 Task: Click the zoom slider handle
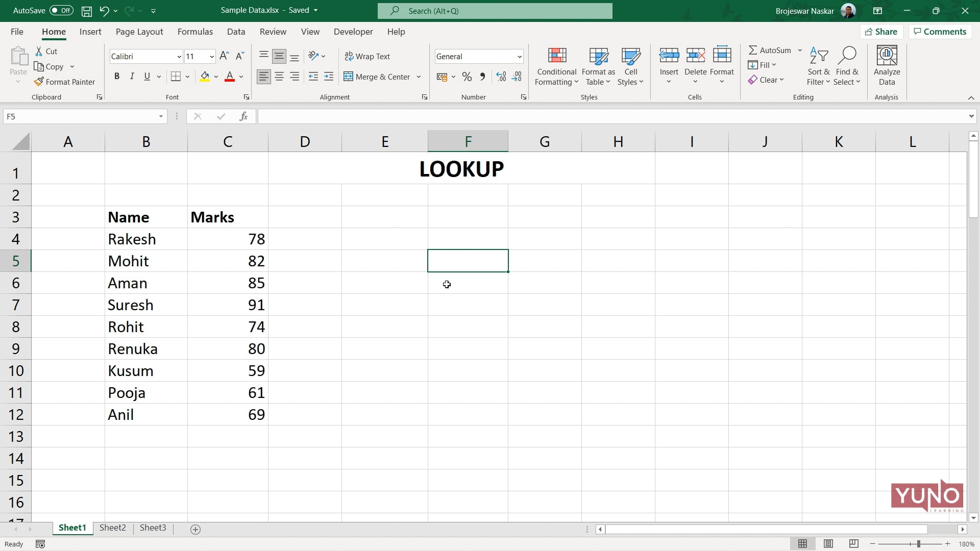(x=918, y=544)
